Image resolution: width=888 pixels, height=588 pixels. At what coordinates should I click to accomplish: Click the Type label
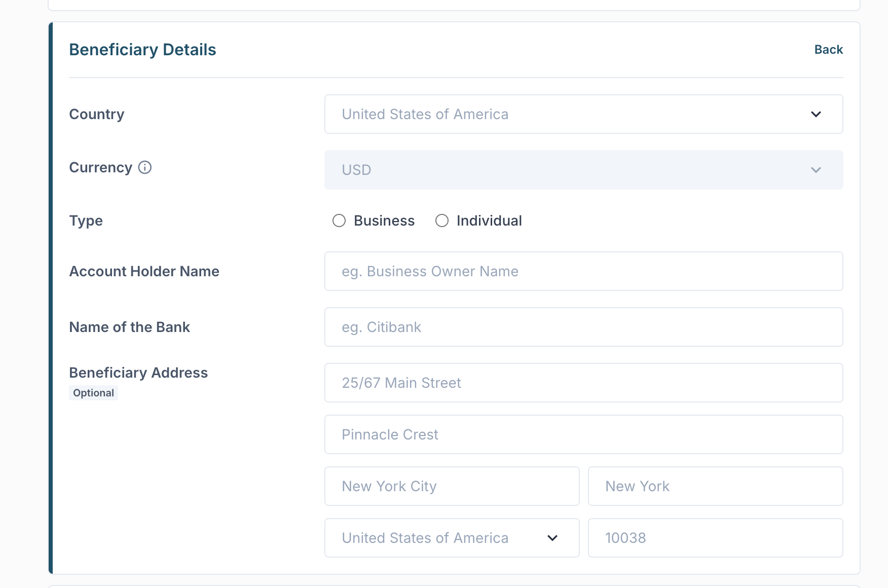pos(86,221)
